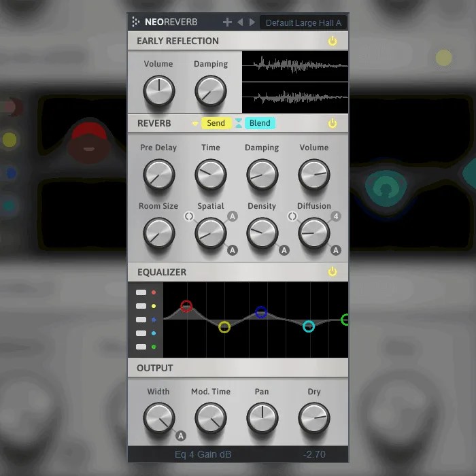Viewport: 476px width, 476px height.
Task: Select the red EQ node on curve
Action: 186,306
